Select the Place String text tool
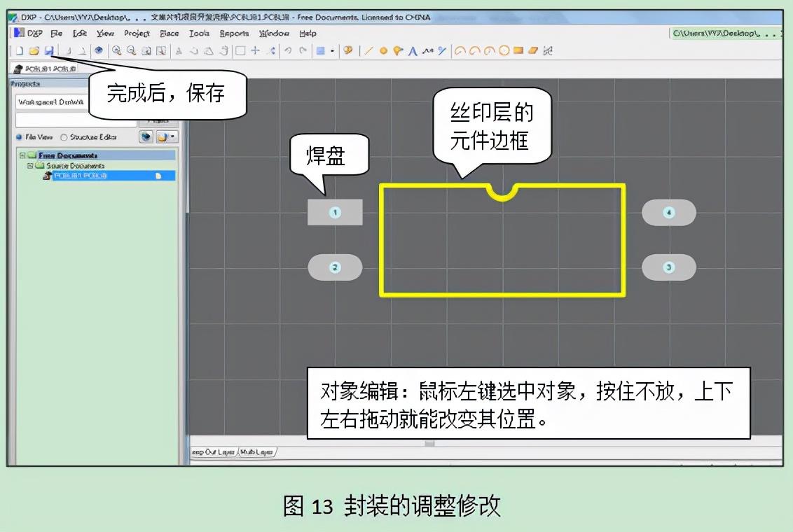 (413, 50)
